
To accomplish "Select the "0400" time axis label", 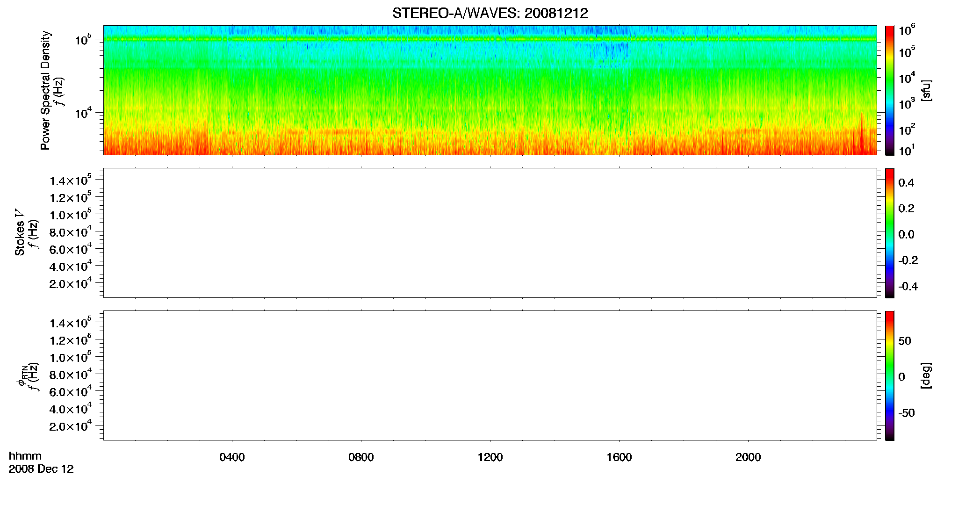I will (x=232, y=457).
